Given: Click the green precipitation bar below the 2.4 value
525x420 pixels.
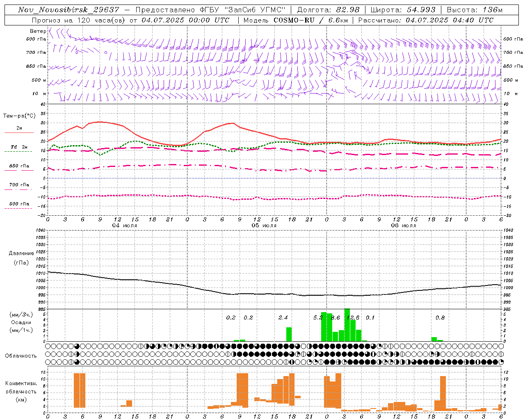Looking at the screenshot, I should 289,334.
